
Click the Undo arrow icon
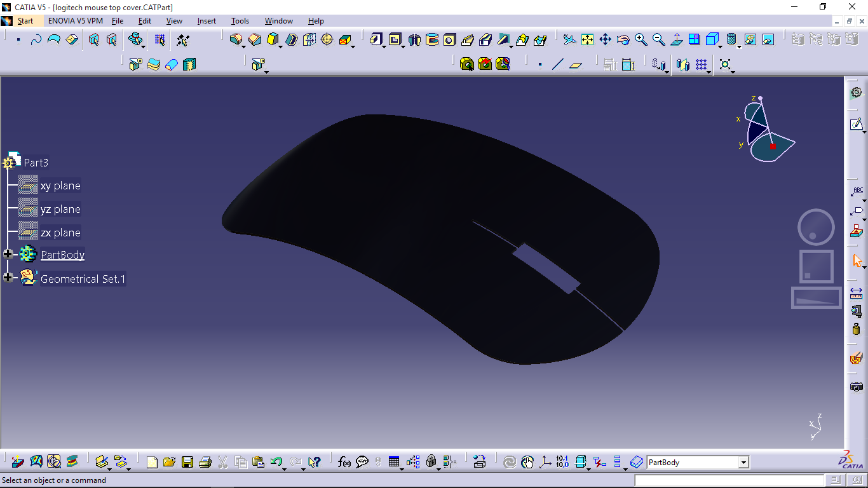click(x=276, y=462)
